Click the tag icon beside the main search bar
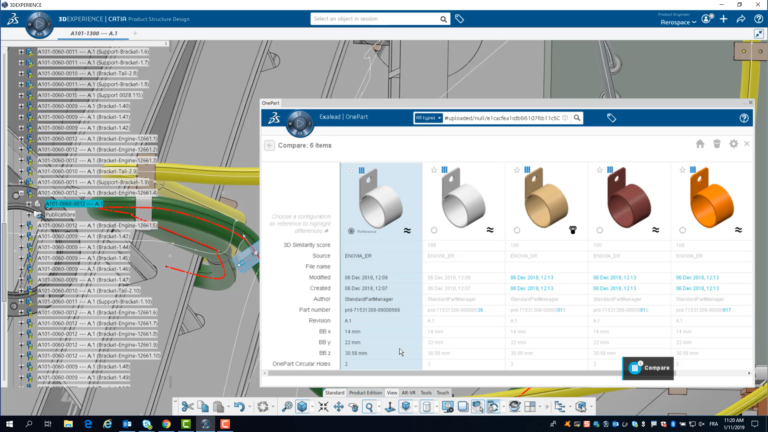768x432 pixels. 459,19
